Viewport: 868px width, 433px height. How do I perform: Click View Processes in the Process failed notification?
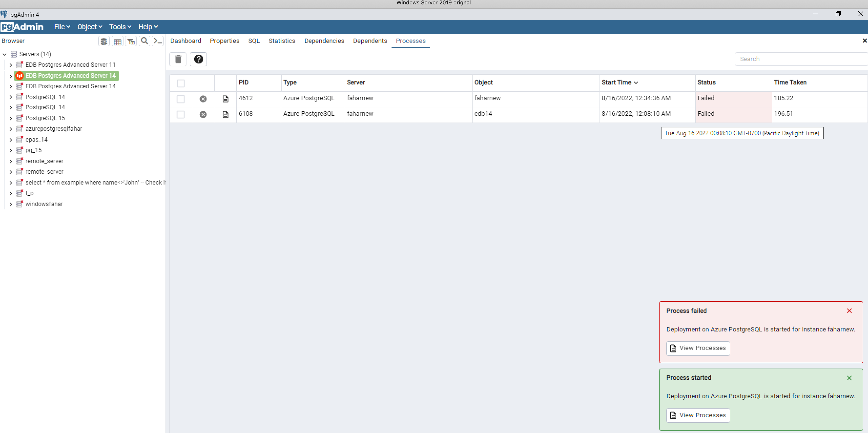tap(698, 348)
